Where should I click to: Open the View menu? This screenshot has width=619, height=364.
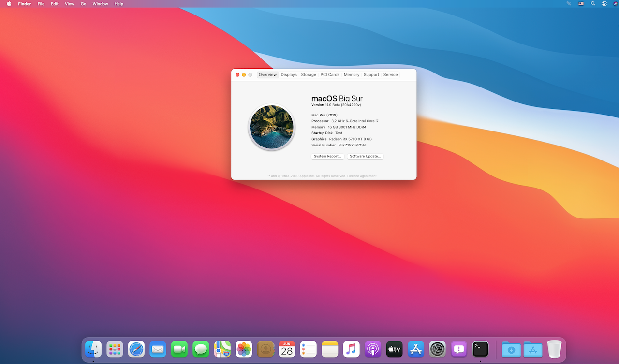pyautogui.click(x=70, y=4)
